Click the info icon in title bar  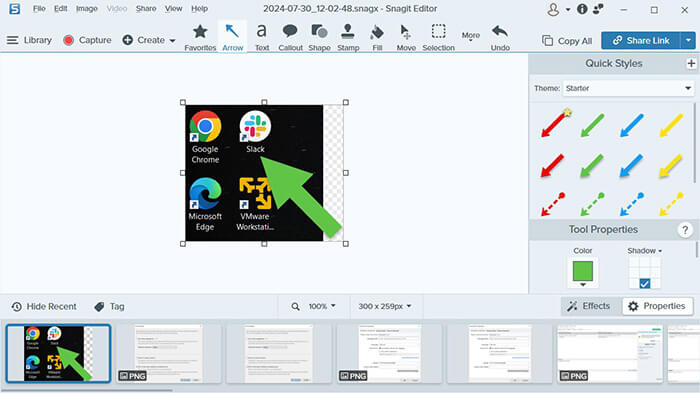[x=582, y=9]
